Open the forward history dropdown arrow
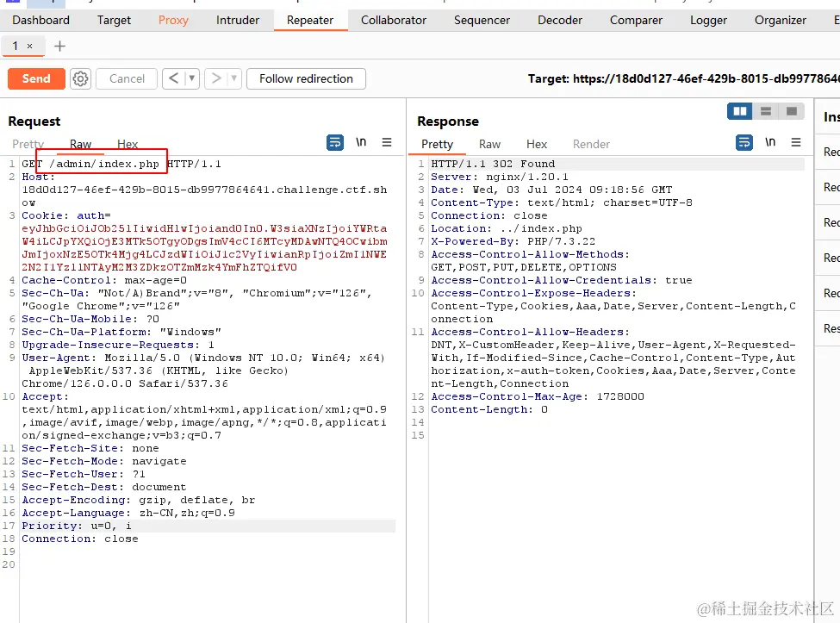Image resolution: width=840 pixels, height=623 pixels. [x=234, y=78]
